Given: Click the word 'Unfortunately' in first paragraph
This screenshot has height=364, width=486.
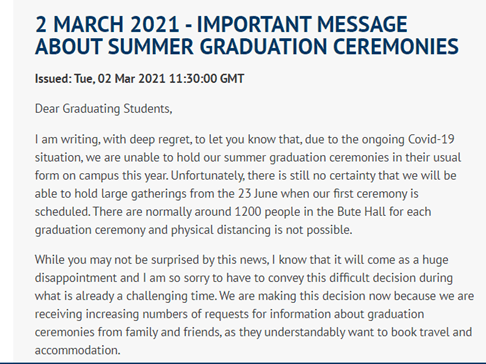Looking at the screenshot, I should 208,176.
